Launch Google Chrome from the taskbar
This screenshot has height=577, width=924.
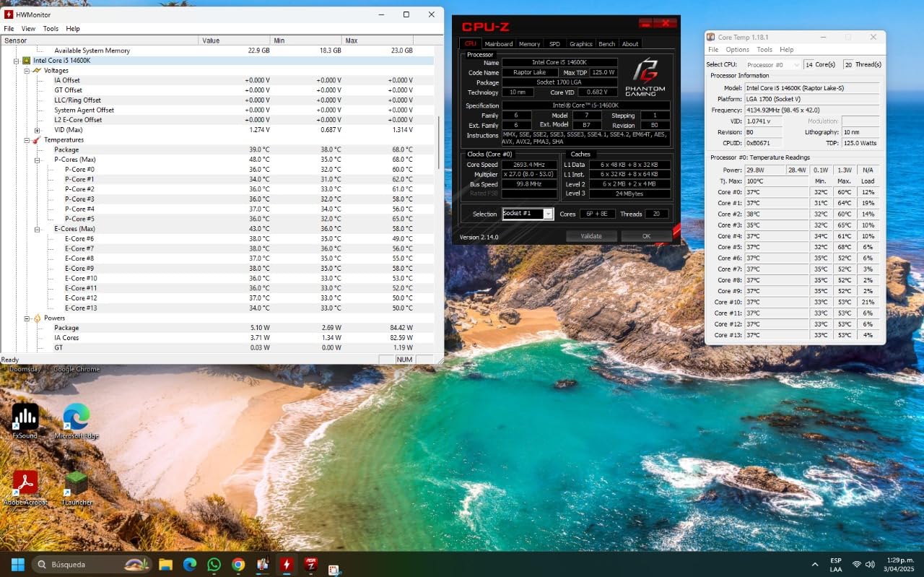[x=238, y=564]
